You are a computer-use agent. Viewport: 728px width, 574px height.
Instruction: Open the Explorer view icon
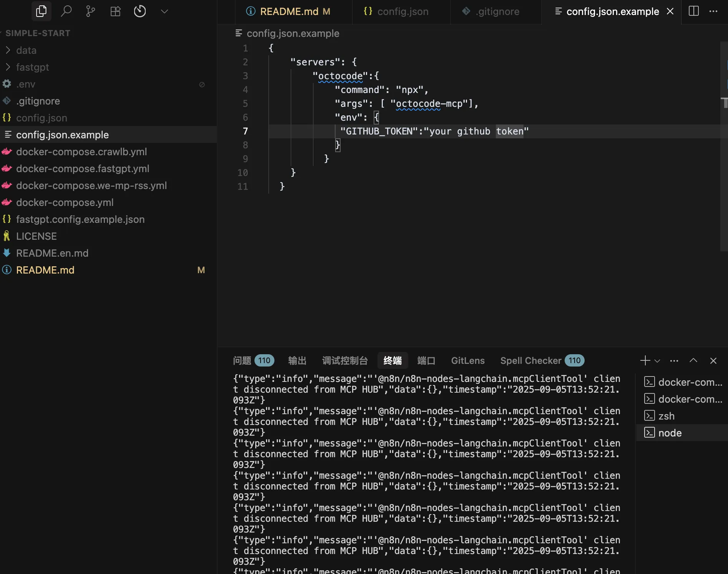41,11
